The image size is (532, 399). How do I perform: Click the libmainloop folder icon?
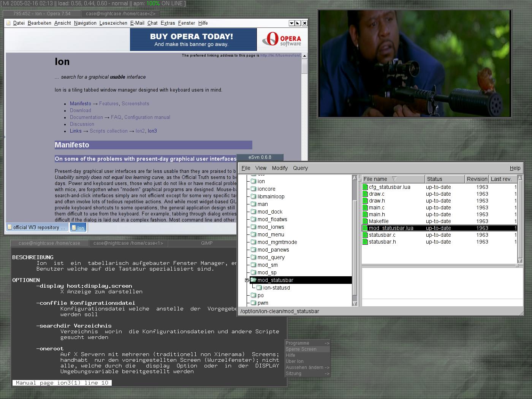coord(253,196)
